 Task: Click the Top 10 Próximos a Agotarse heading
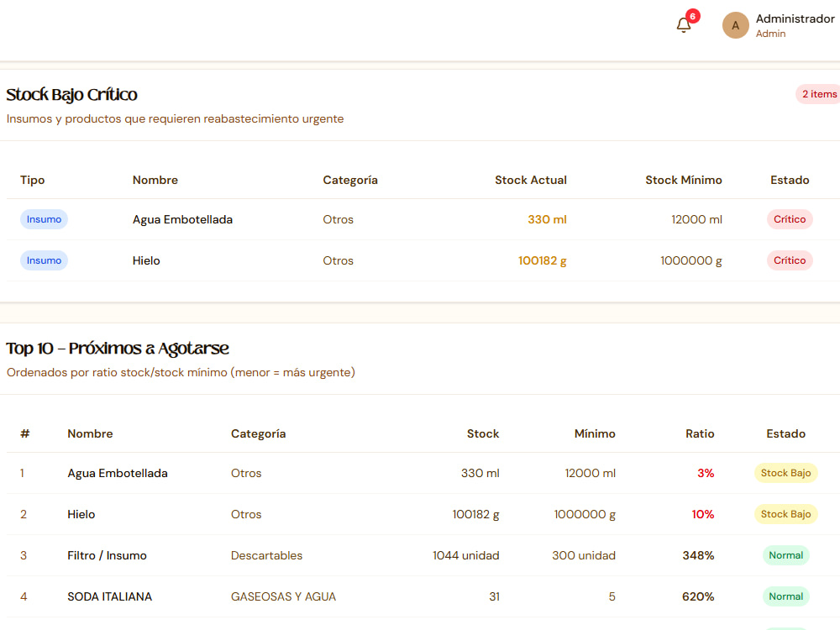click(x=118, y=349)
